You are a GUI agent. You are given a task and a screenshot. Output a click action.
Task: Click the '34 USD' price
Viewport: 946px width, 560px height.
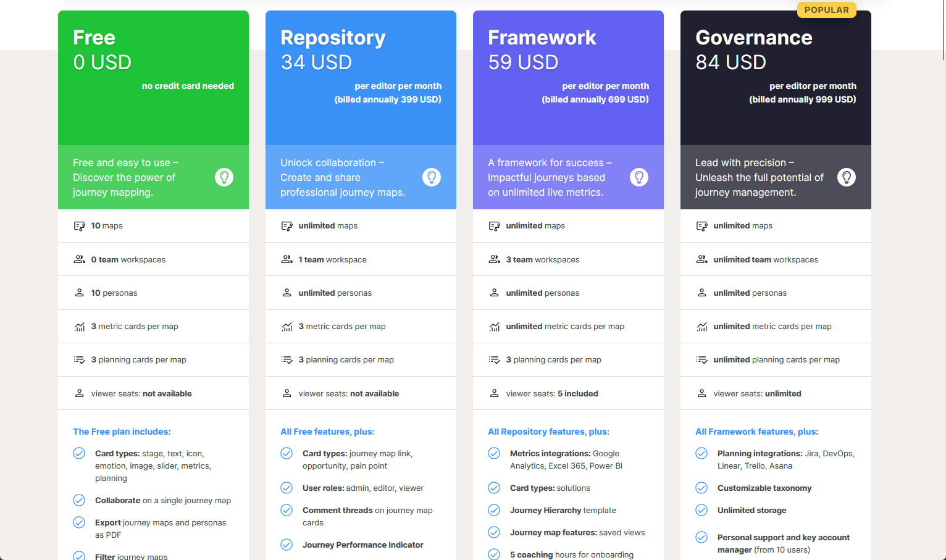click(316, 62)
